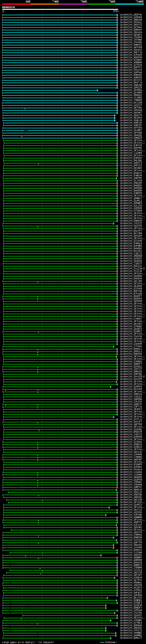Open hit UniRef100_Q5ZF44

click(131, 15)
